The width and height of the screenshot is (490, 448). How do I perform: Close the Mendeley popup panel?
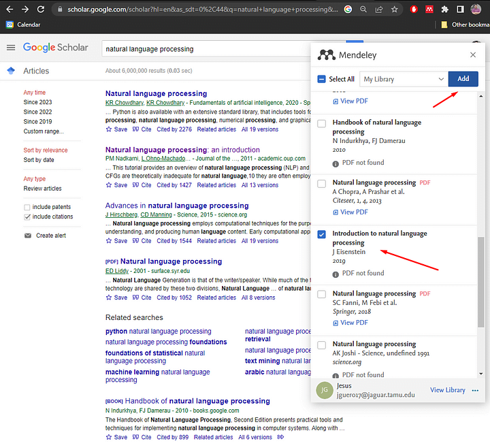click(x=473, y=55)
